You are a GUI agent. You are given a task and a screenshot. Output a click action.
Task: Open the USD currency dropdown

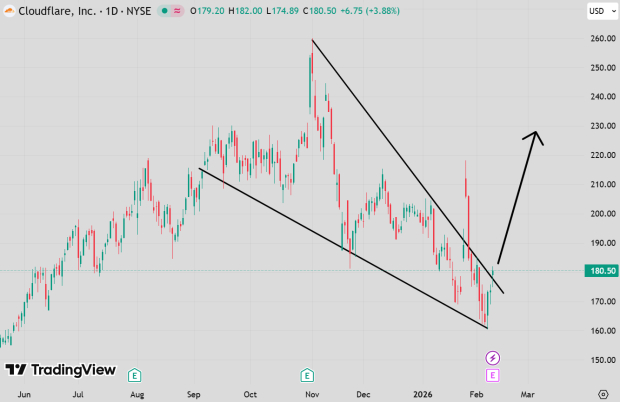(x=598, y=12)
